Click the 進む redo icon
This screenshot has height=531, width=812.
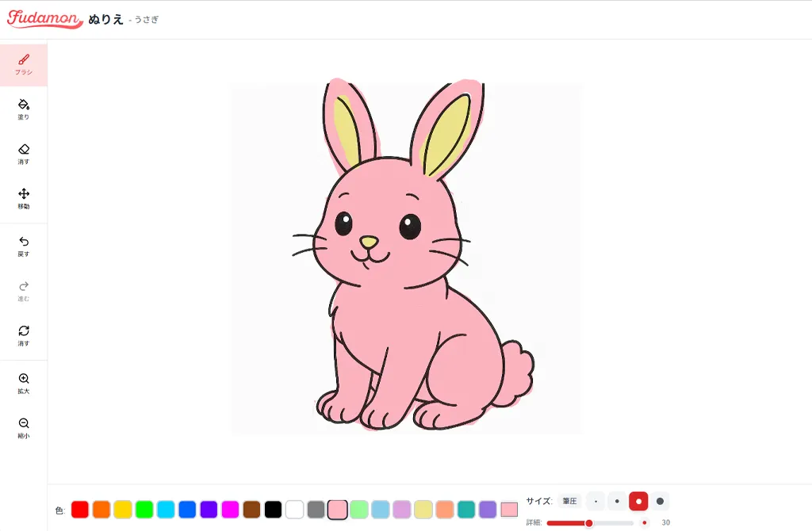[x=24, y=290]
